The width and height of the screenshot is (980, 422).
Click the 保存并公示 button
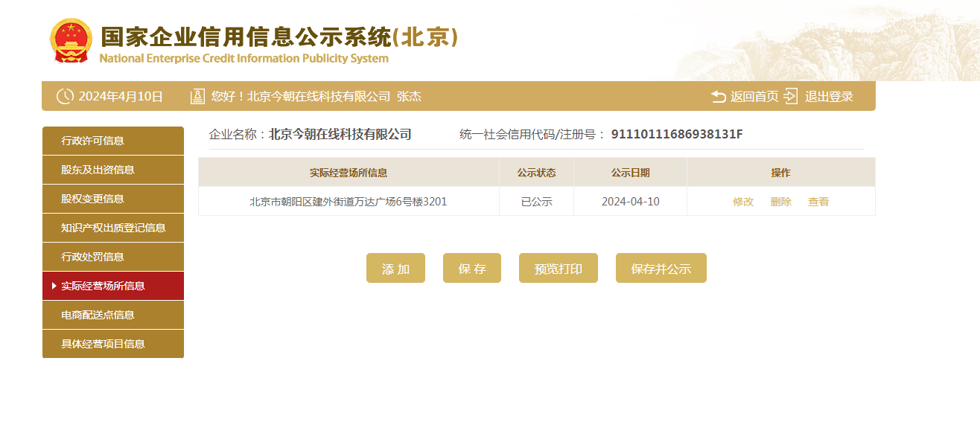661,268
